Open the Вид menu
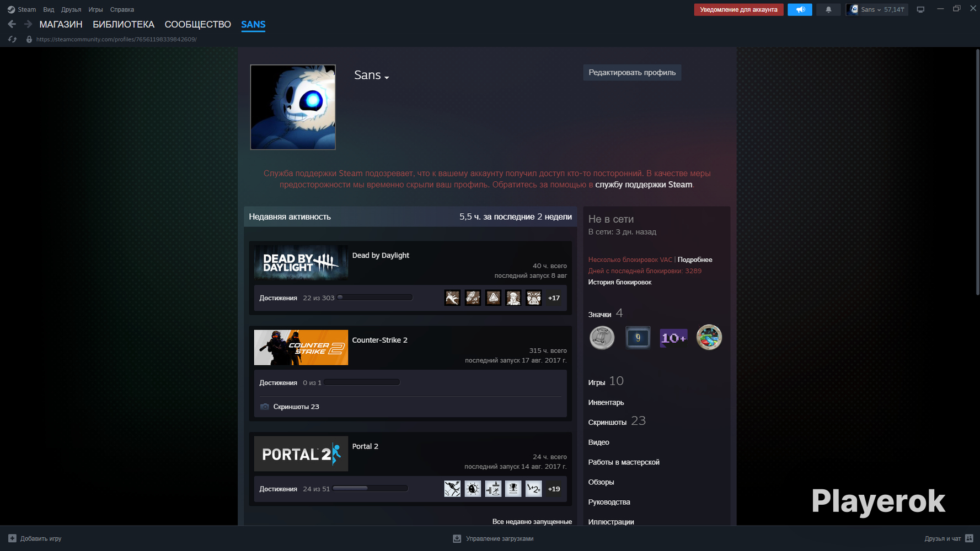Screen dimensions: 980x551 pyautogui.click(x=49, y=9)
